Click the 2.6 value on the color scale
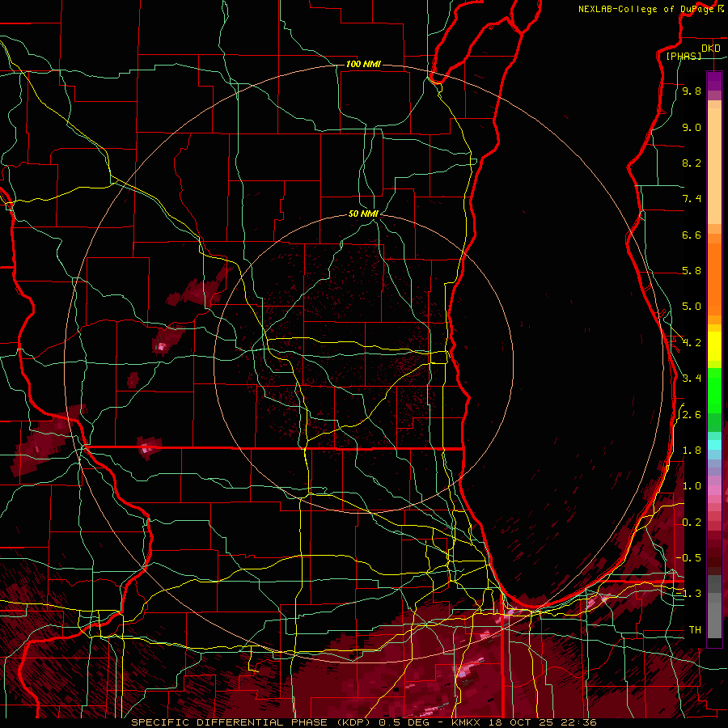Screen dimensions: 728x728 point(692,415)
